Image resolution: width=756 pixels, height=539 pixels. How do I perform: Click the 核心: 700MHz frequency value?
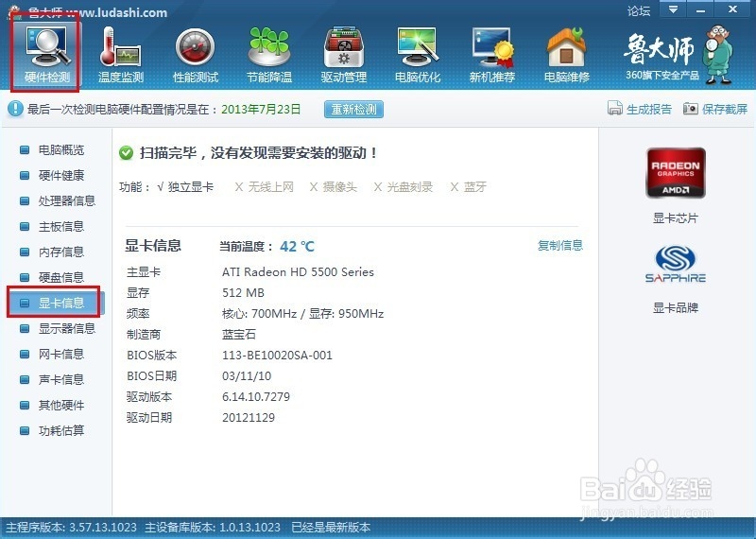pos(259,314)
